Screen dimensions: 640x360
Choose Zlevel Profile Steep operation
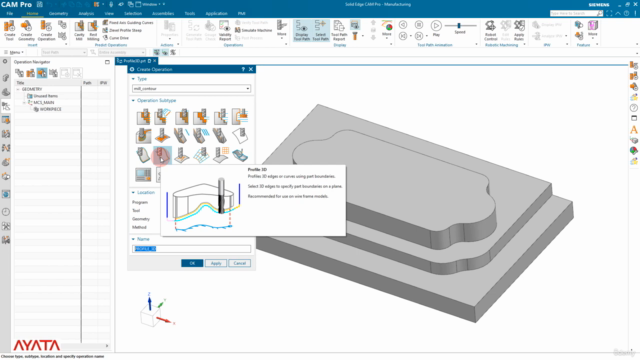pyautogui.click(x=122, y=30)
